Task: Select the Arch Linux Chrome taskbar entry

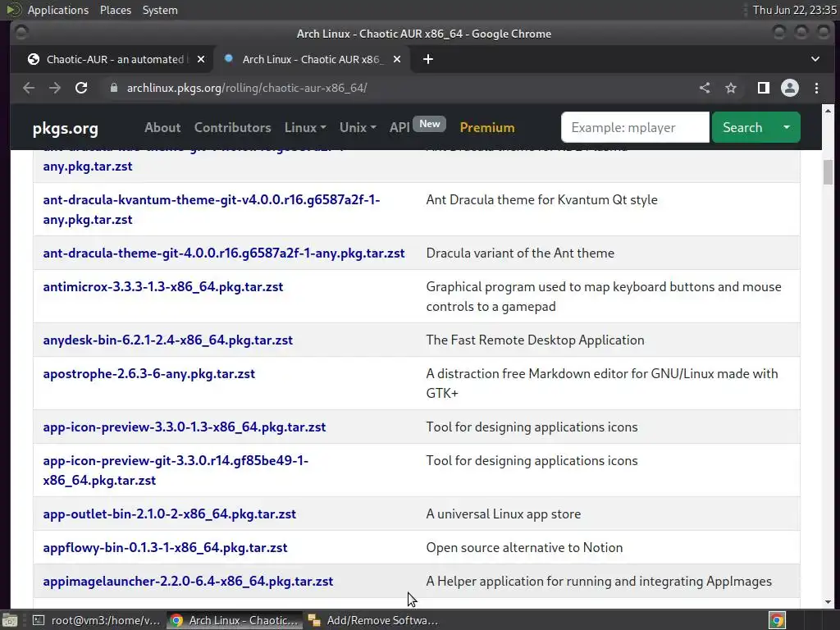Action: (x=234, y=620)
